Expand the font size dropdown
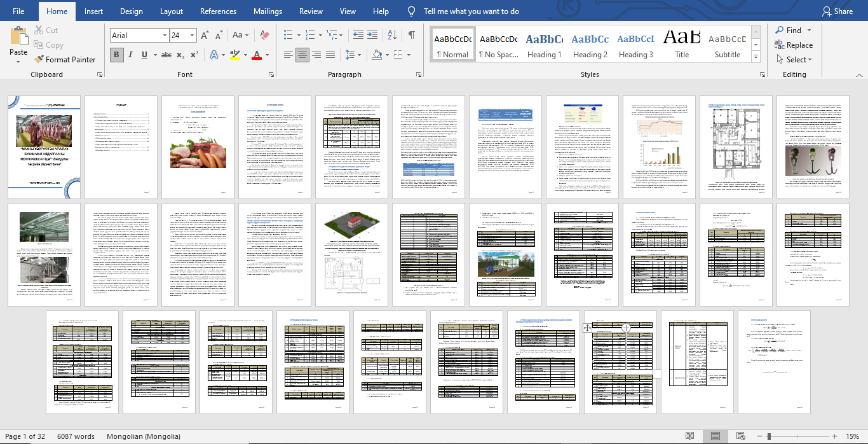 pos(192,36)
